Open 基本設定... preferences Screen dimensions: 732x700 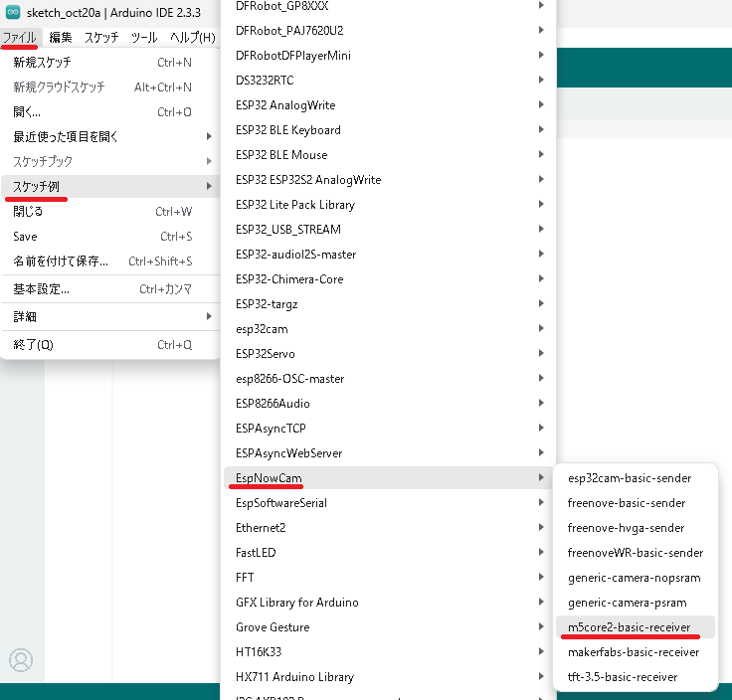click(x=110, y=289)
